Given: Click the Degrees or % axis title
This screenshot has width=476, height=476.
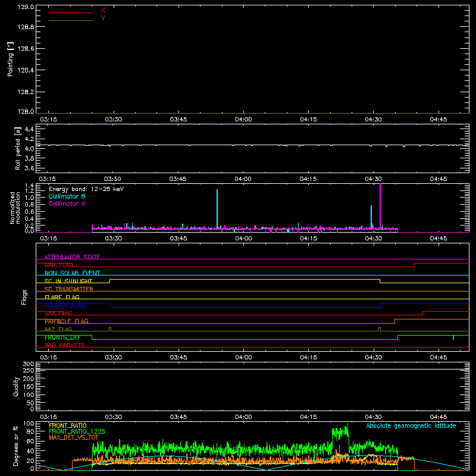Looking at the screenshot, I should tap(16, 446).
